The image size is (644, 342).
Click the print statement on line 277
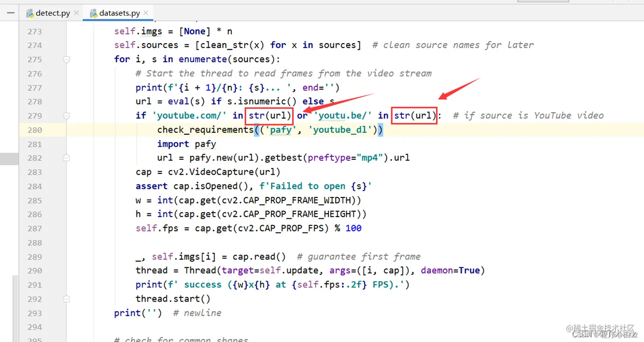pyautogui.click(x=237, y=88)
